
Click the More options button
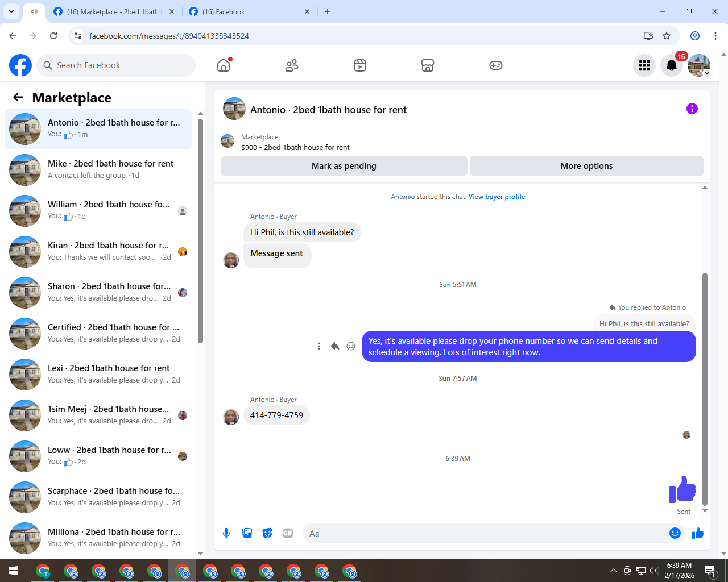click(x=586, y=166)
